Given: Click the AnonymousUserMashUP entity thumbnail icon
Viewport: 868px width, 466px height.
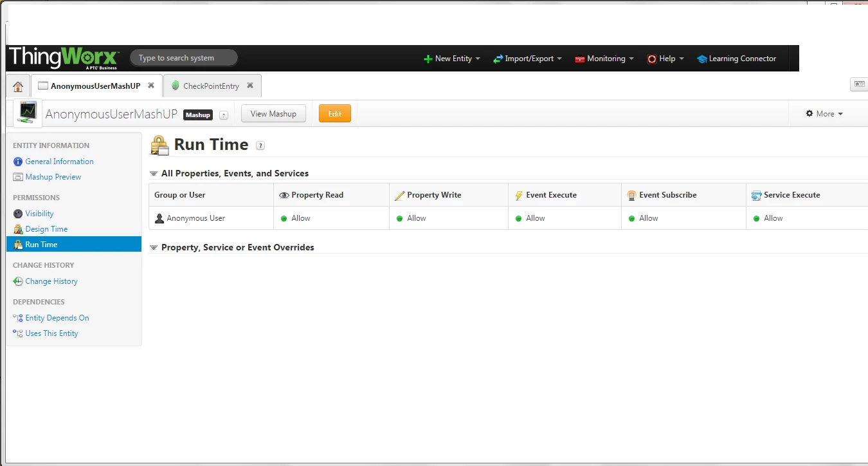Looking at the screenshot, I should click(28, 114).
